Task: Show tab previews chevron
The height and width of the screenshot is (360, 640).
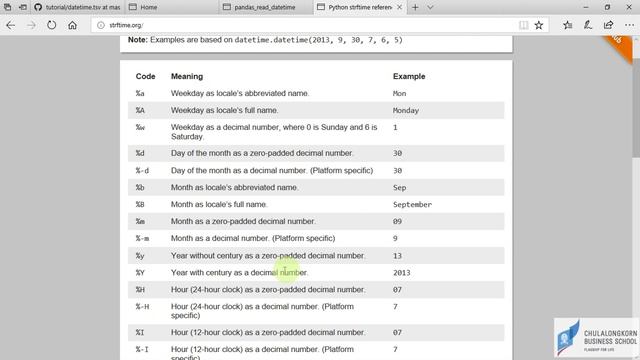Action: pyautogui.click(x=430, y=7)
